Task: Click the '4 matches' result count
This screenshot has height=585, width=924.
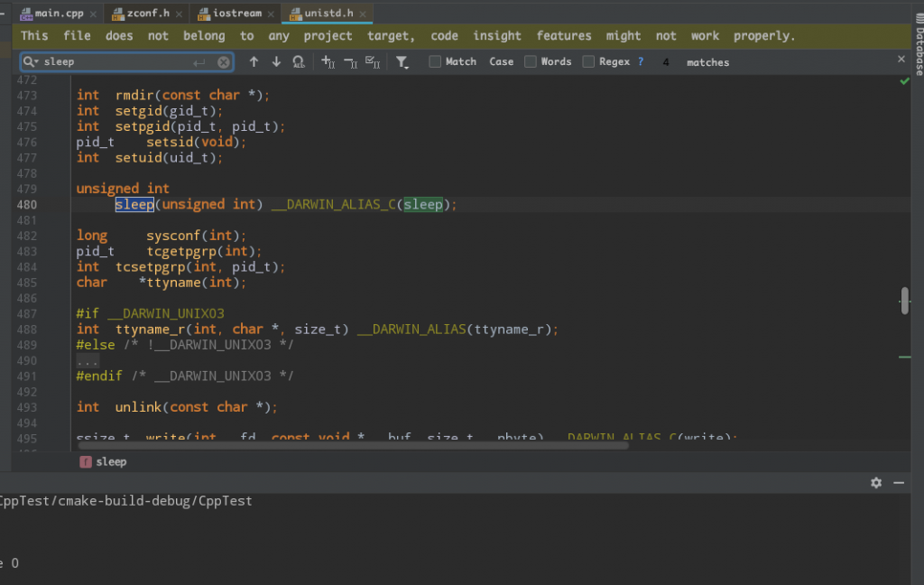Action: coord(696,62)
